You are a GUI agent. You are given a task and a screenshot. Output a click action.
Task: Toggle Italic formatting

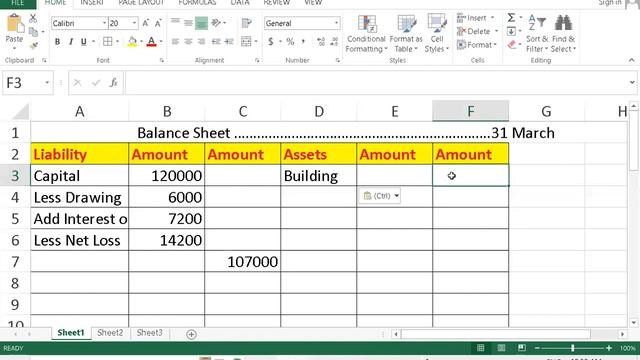(x=71, y=42)
